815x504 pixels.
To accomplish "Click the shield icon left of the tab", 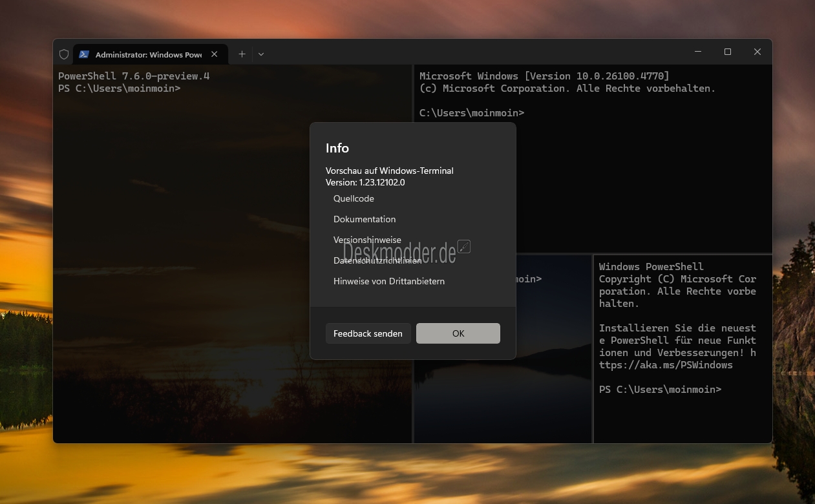I will [x=64, y=54].
